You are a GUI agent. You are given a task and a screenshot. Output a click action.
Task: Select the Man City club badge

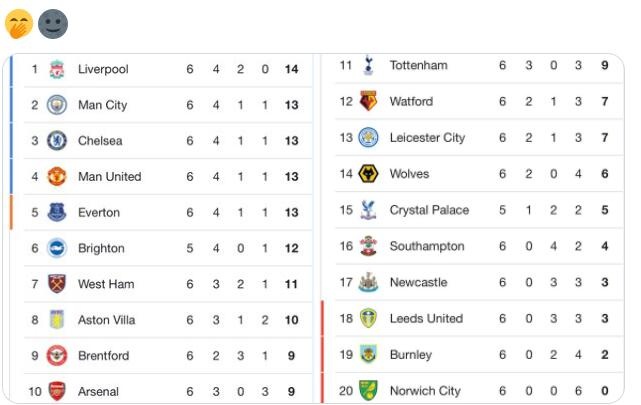point(57,105)
